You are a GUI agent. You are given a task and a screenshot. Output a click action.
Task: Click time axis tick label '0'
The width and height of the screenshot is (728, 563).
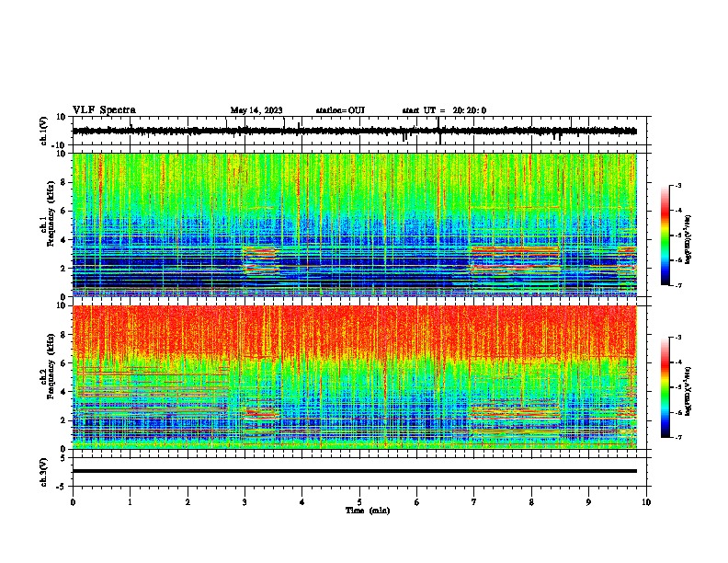click(x=73, y=502)
